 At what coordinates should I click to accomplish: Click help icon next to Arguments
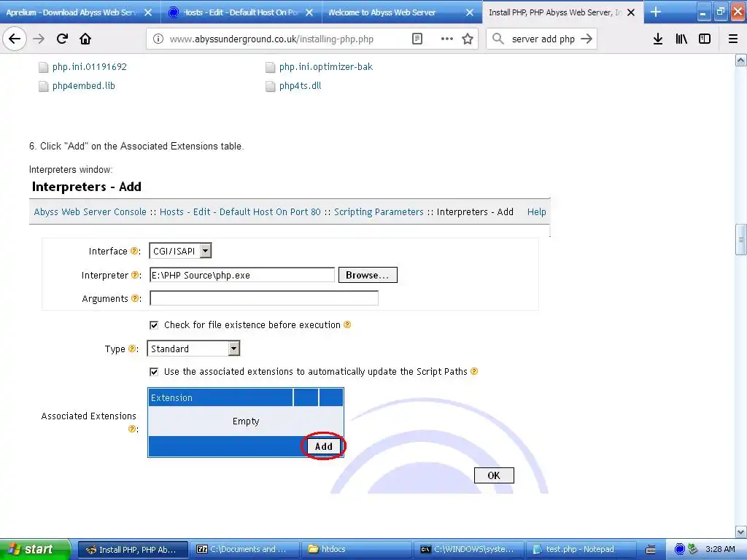135,298
